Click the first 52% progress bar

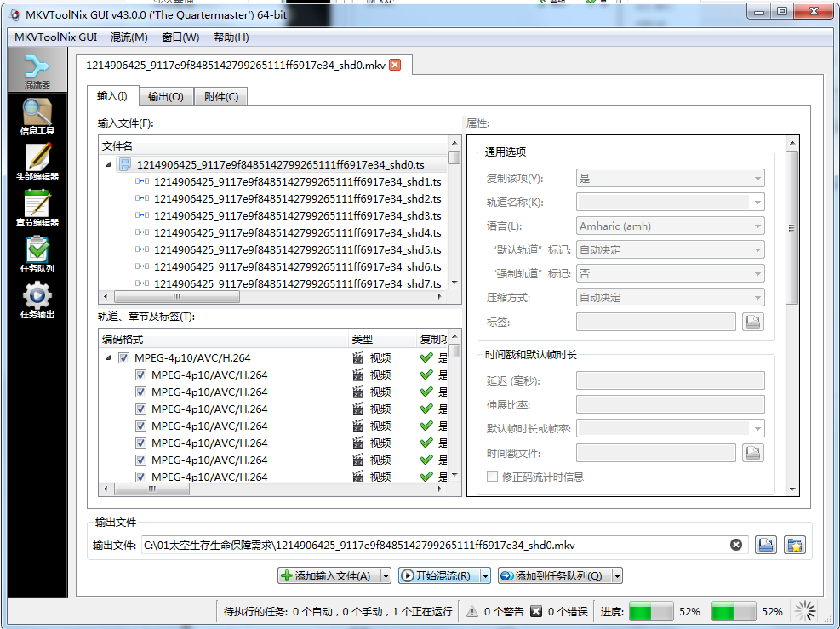pyautogui.click(x=651, y=611)
